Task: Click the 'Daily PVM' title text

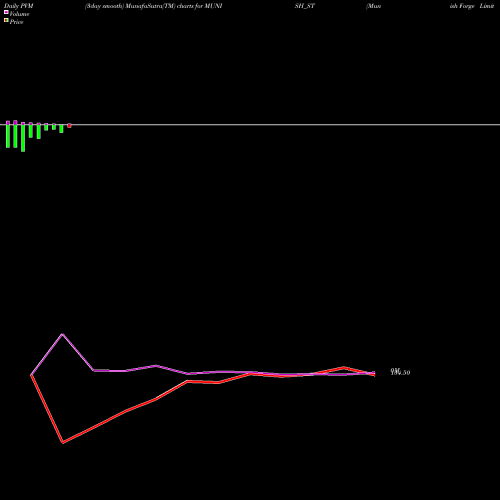Action: 19,6
